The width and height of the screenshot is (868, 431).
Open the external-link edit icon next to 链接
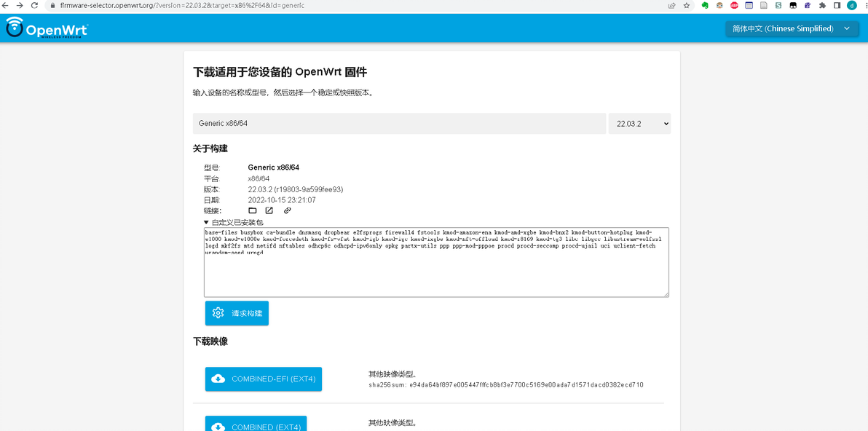click(269, 211)
